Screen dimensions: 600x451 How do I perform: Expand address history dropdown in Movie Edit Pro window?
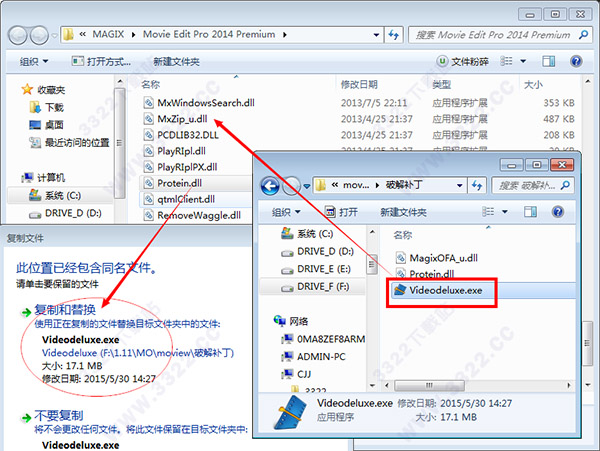click(x=377, y=35)
